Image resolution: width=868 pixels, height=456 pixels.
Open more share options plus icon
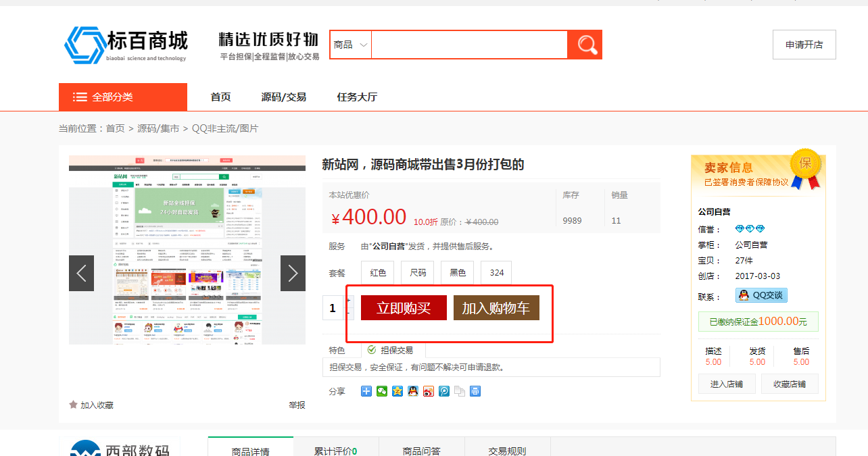click(366, 391)
